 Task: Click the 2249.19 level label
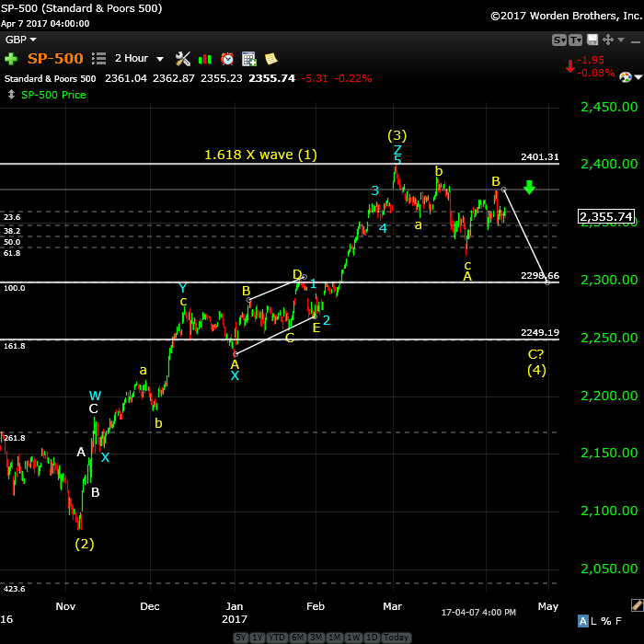(x=540, y=333)
